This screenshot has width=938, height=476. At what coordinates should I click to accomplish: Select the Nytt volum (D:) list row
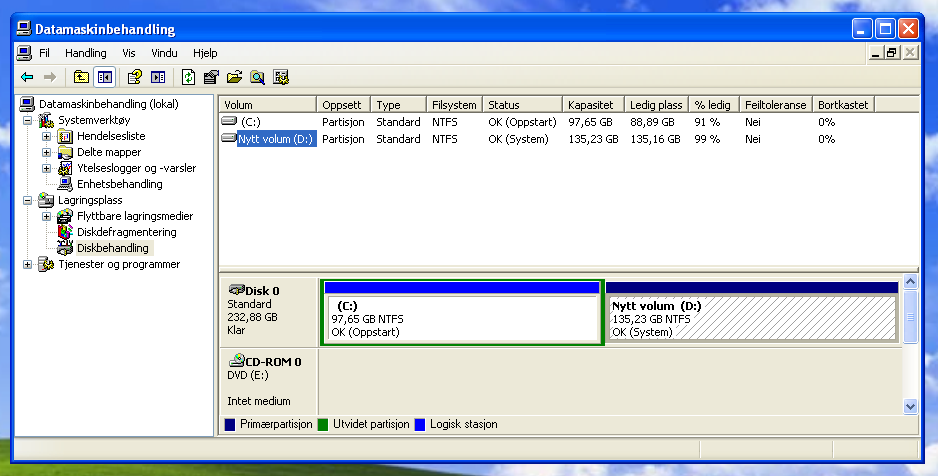[569, 139]
